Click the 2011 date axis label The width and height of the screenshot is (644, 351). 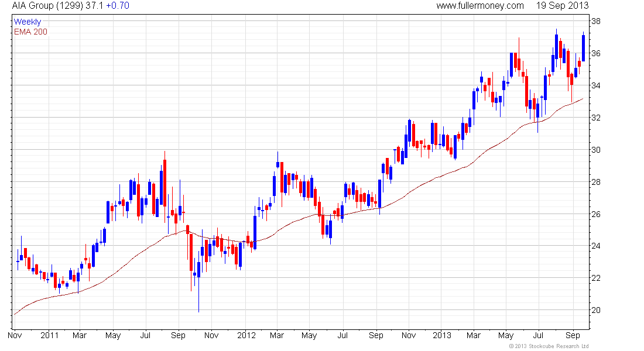click(49, 335)
